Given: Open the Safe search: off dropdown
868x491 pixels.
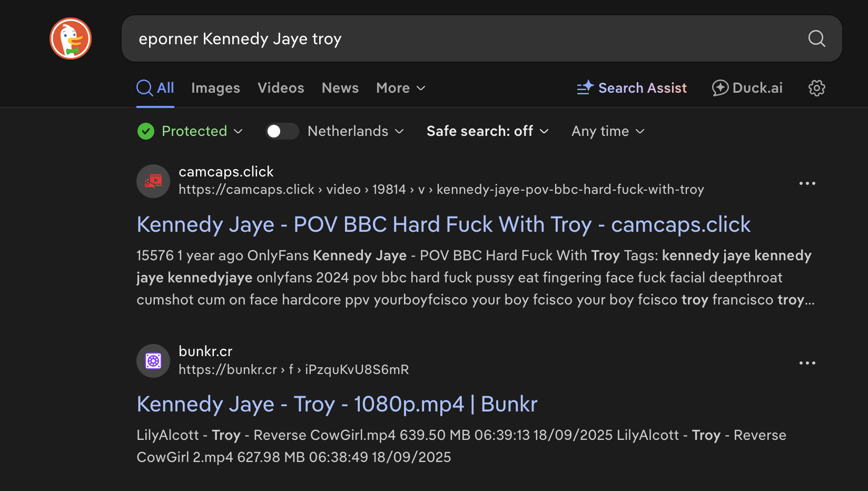Looking at the screenshot, I should [x=488, y=131].
